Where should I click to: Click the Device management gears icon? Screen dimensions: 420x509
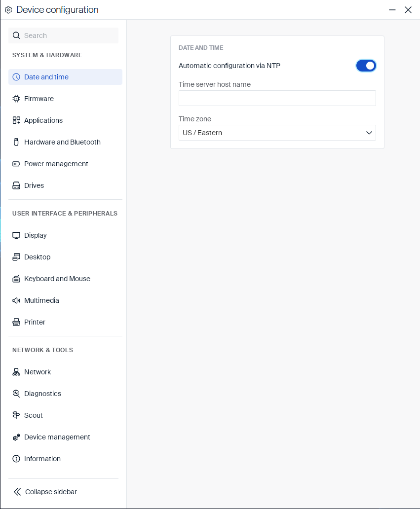point(16,437)
